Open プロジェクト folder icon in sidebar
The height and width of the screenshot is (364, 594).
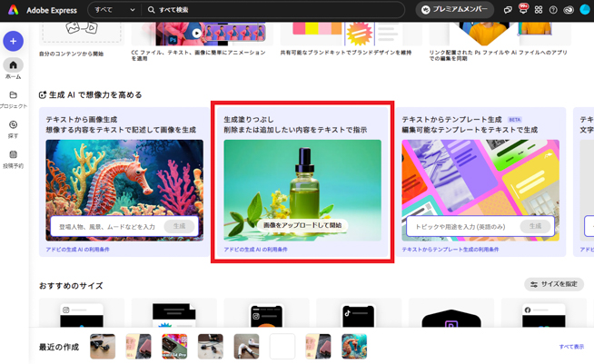(13, 99)
